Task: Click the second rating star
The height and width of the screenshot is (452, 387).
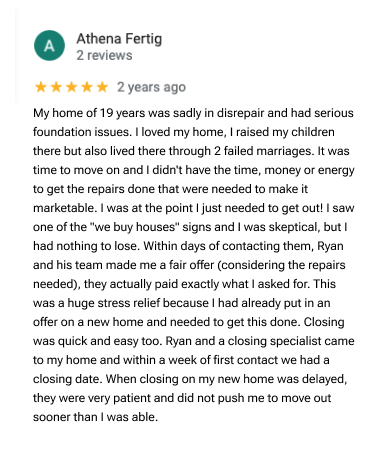Action: (56, 87)
